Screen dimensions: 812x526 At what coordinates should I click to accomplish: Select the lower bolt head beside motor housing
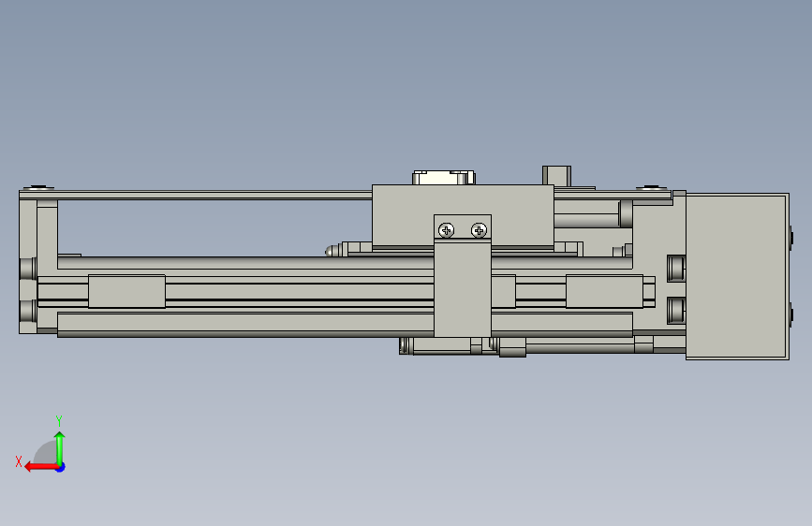[676, 310]
